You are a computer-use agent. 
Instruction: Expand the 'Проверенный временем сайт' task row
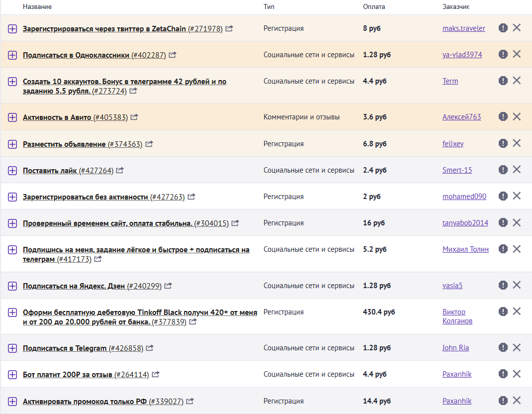(x=12, y=223)
